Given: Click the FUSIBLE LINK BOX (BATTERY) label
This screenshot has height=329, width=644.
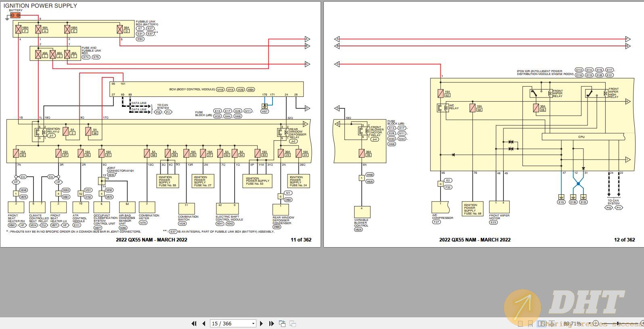Looking at the screenshot, I should 147,23.
